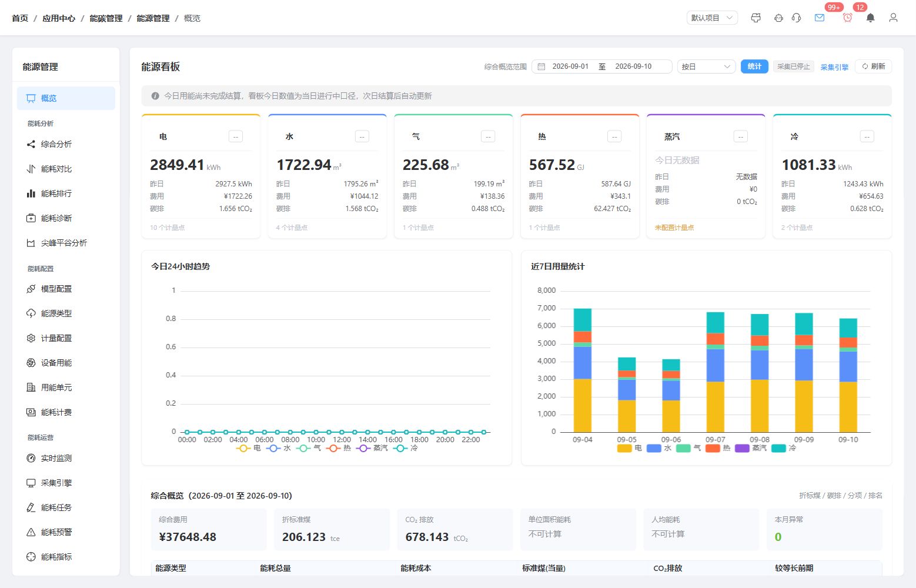Click the 模型配置 sidebar icon
Viewport: 916px width, 588px height.
click(31, 289)
